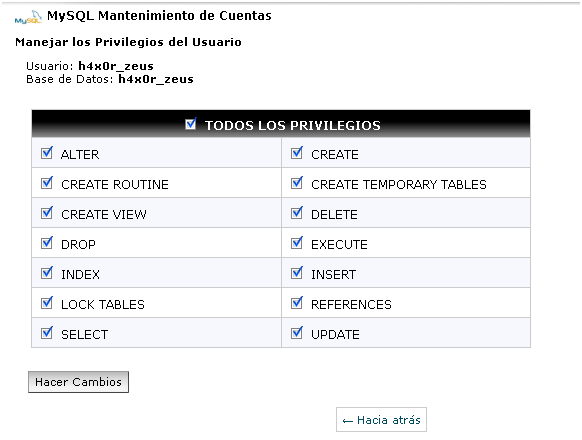Toggle the UPDATE privilege checkbox
The width and height of the screenshot is (582, 440).
pyautogui.click(x=297, y=333)
